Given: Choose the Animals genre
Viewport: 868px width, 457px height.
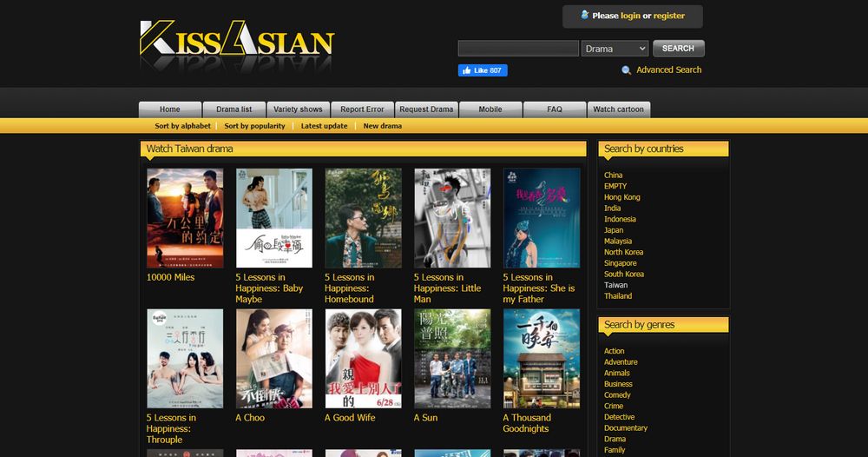Looking at the screenshot, I should point(617,374).
